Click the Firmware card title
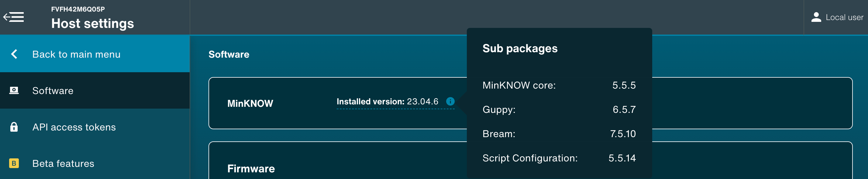 [251, 169]
